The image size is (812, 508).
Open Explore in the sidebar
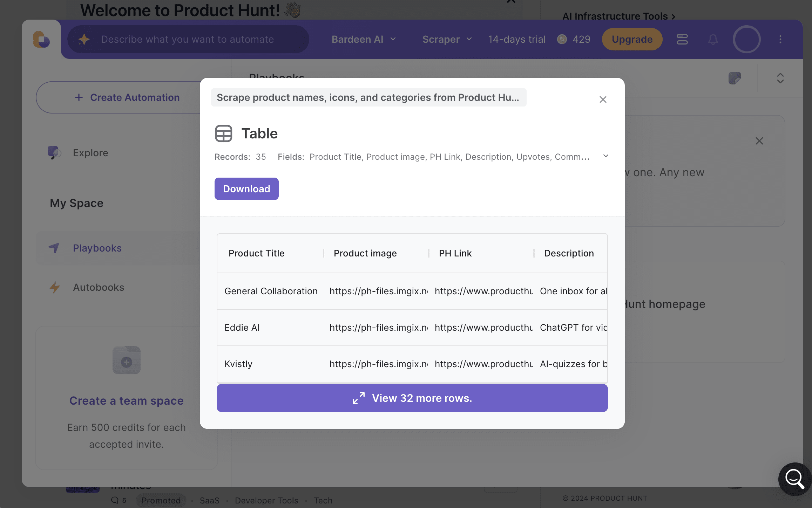[90, 153]
